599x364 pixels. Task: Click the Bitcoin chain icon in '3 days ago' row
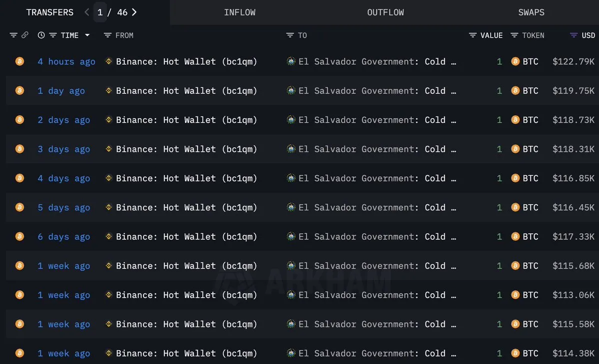(x=19, y=149)
